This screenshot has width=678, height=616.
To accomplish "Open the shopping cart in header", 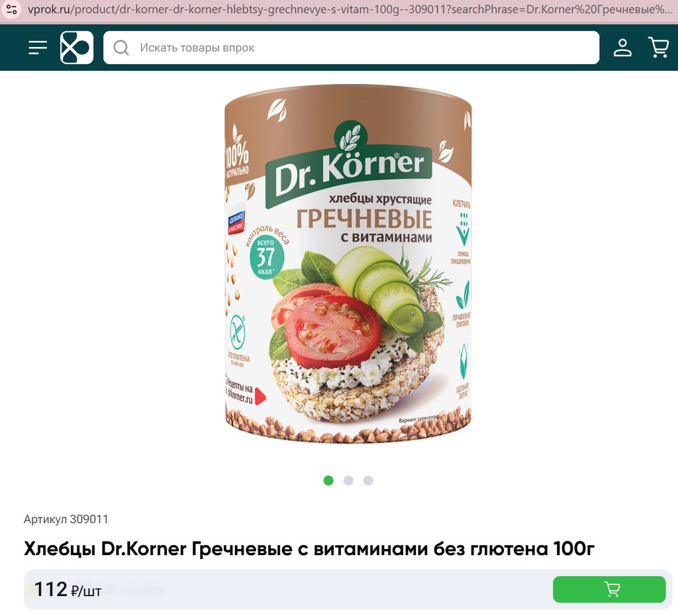I will pos(659,47).
